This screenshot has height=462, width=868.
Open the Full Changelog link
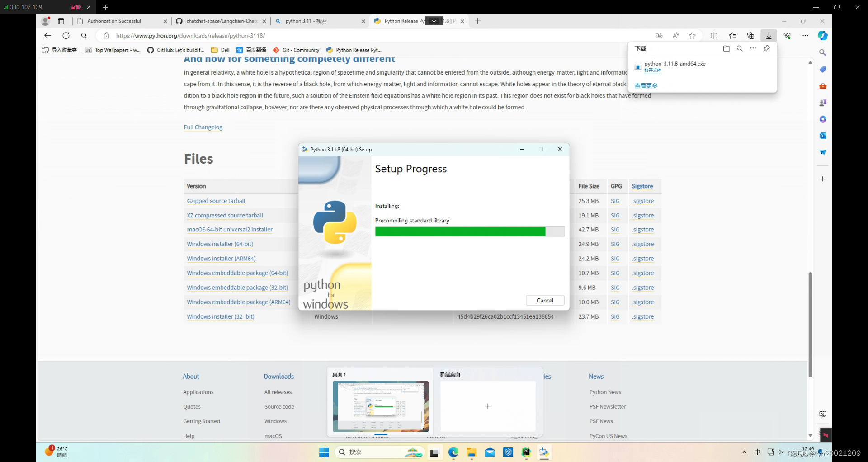pyautogui.click(x=203, y=127)
